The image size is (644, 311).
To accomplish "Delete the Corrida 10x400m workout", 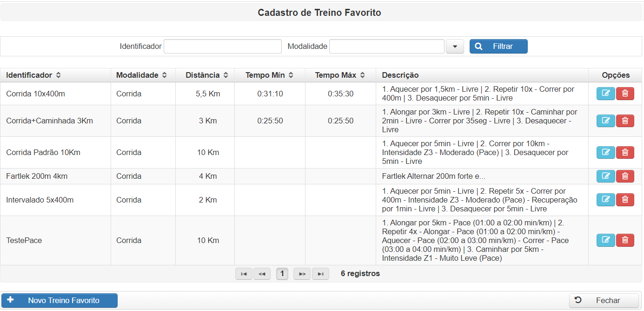I will pos(625,94).
